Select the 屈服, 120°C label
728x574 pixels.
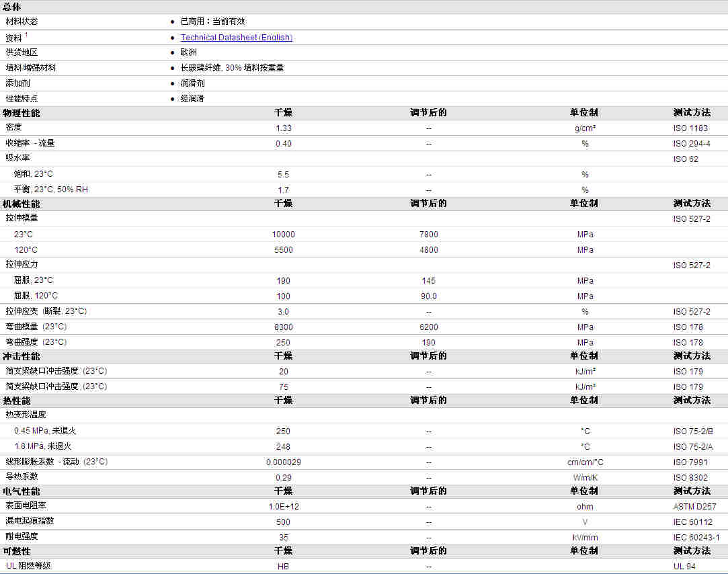[36, 295]
